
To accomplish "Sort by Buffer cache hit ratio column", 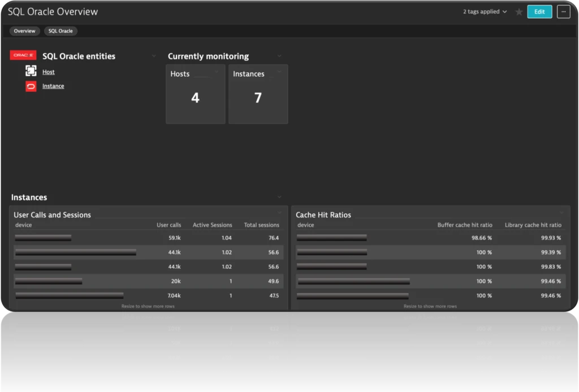I will 465,225.
